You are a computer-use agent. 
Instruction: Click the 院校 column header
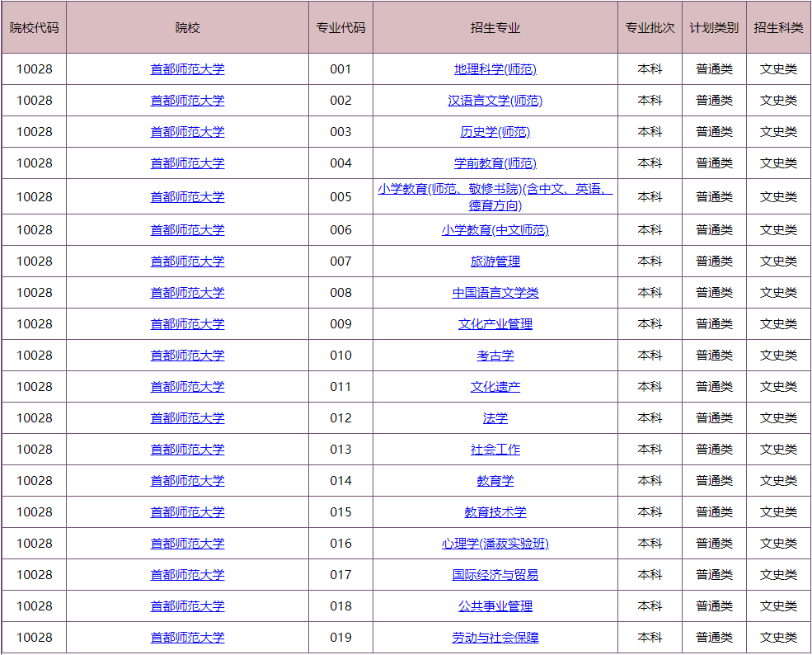click(187, 27)
